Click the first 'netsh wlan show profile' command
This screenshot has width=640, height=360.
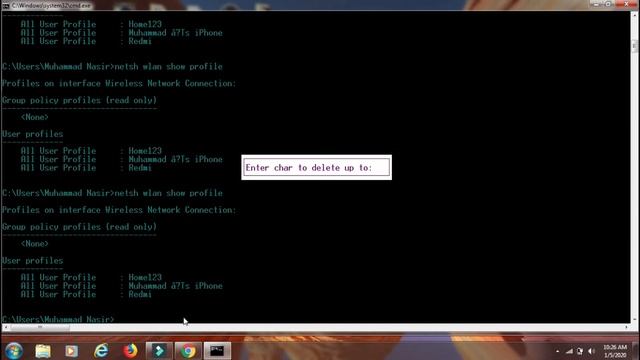pos(169,67)
